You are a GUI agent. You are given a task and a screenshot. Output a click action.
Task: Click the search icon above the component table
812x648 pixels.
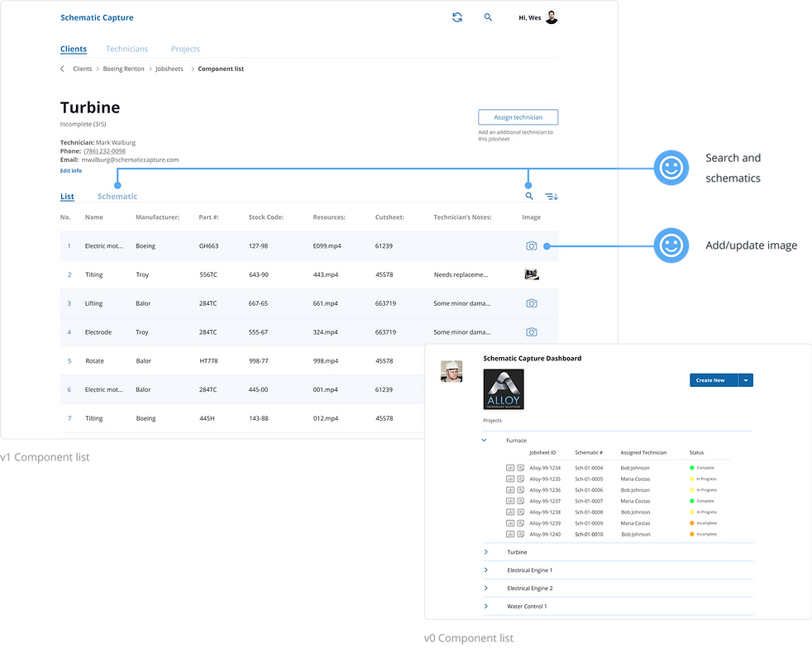(x=528, y=197)
